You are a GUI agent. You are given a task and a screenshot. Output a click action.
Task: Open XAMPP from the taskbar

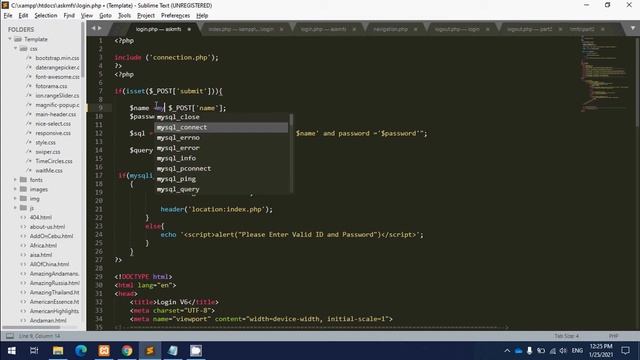pos(104,351)
